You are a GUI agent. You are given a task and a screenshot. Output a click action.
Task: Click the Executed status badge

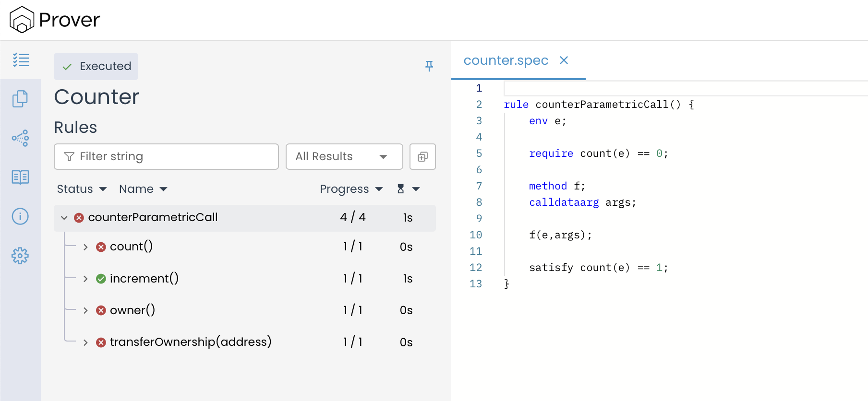[96, 66]
